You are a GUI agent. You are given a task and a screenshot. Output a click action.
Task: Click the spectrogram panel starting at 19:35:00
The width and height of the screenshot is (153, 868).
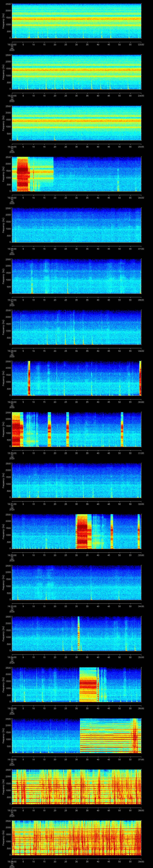point(76,685)
